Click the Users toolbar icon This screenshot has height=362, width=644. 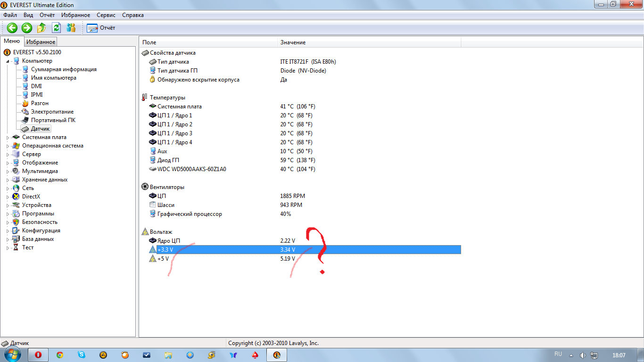[71, 28]
